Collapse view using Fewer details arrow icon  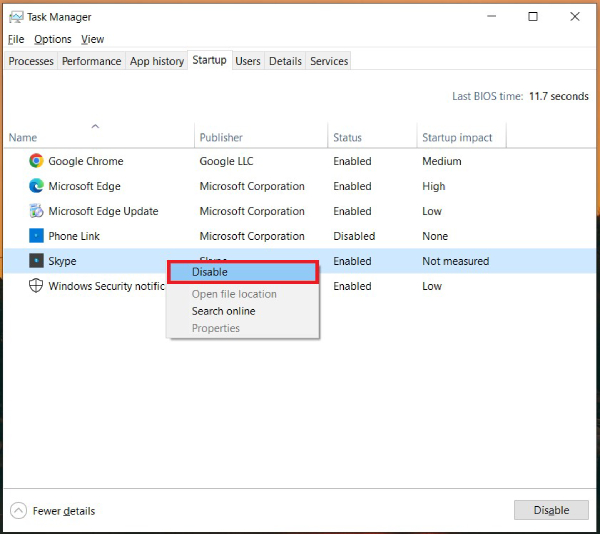click(19, 510)
